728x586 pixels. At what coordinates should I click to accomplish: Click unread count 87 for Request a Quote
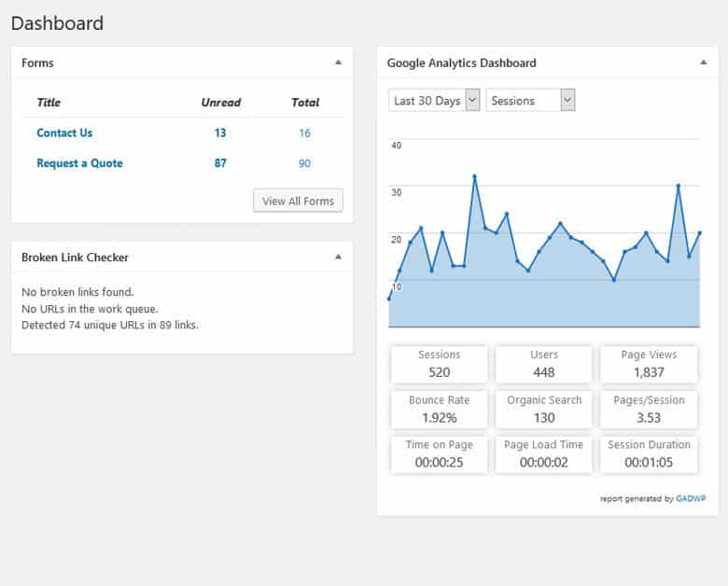[x=220, y=163]
